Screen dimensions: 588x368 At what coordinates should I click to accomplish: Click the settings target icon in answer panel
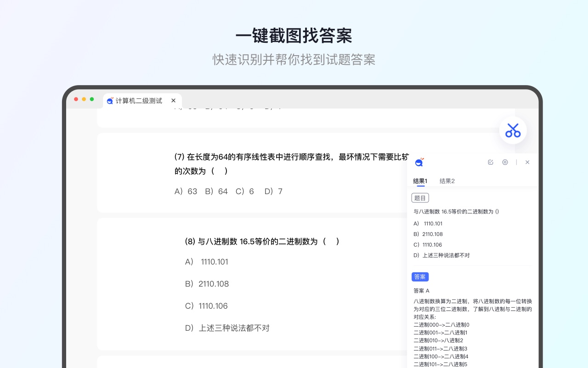[x=505, y=162]
